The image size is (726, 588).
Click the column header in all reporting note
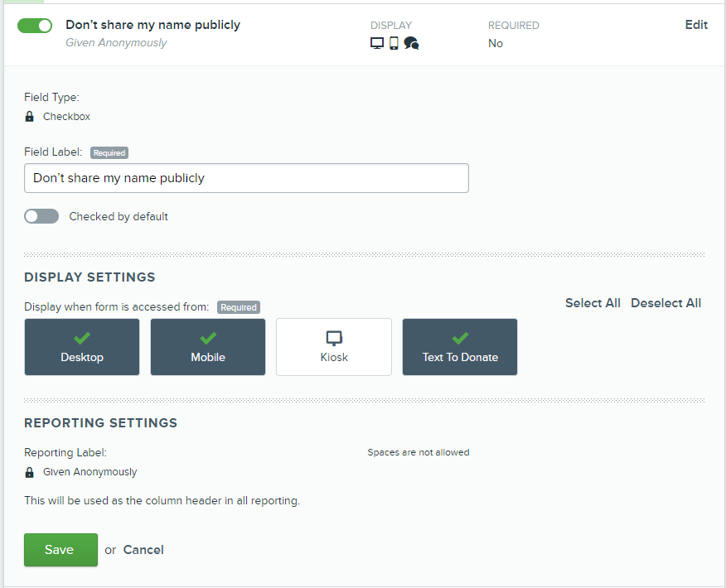(162, 500)
